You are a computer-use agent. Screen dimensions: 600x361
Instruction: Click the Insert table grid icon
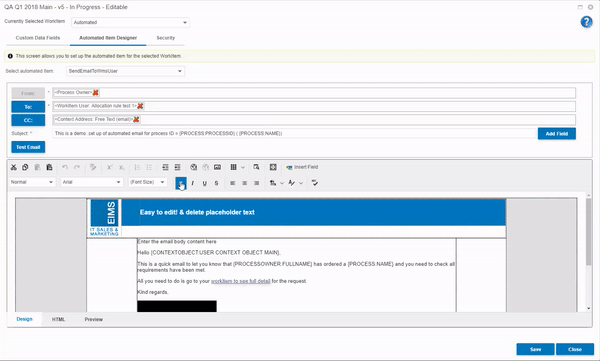(233, 167)
